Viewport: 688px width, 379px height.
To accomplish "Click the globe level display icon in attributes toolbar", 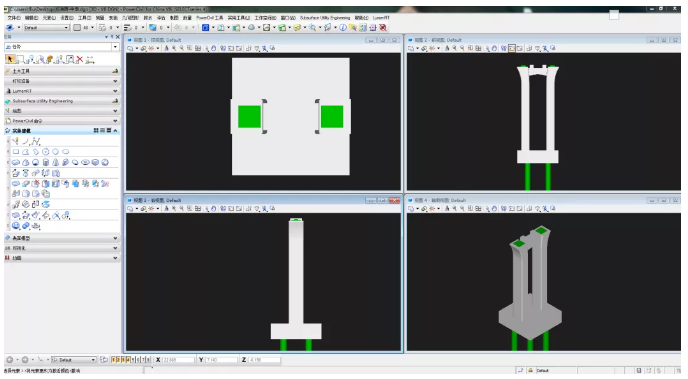I will coord(152,28).
